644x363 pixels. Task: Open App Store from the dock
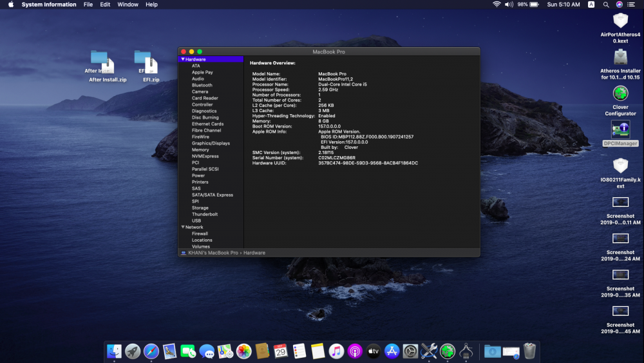(x=392, y=351)
